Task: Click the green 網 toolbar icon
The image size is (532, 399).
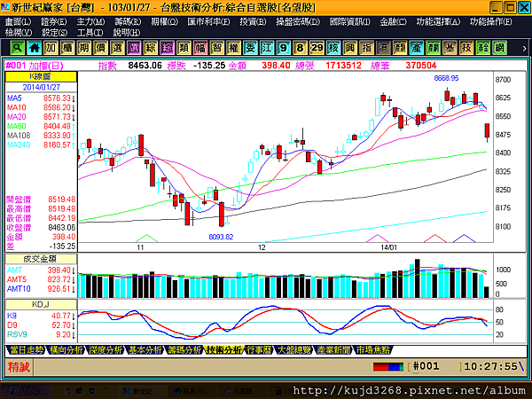Action: pos(499,48)
